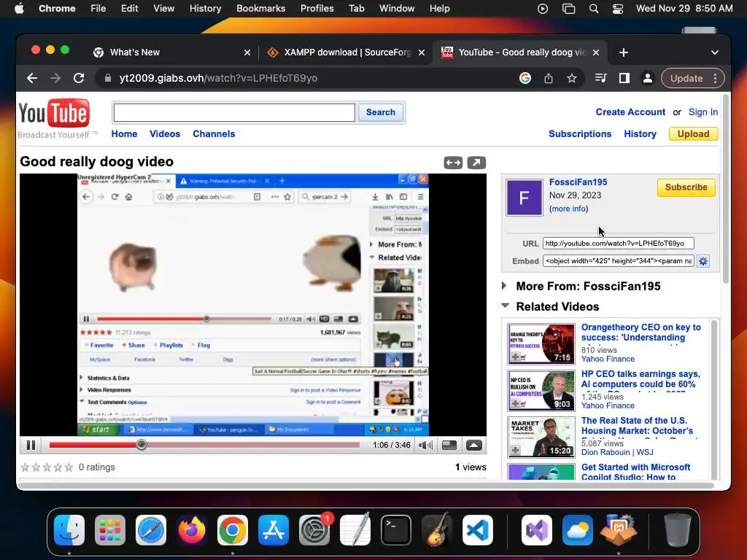Rate video with fifth star
747x560 pixels.
point(69,467)
